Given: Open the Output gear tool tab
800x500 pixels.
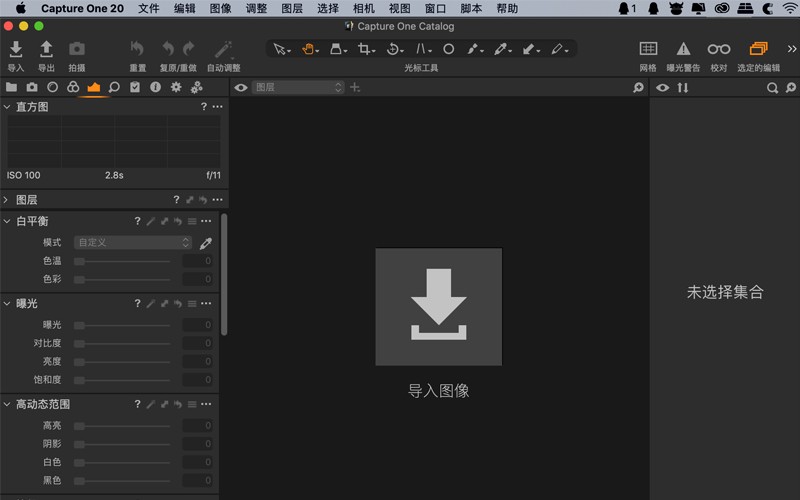Looking at the screenshot, I should coord(176,87).
